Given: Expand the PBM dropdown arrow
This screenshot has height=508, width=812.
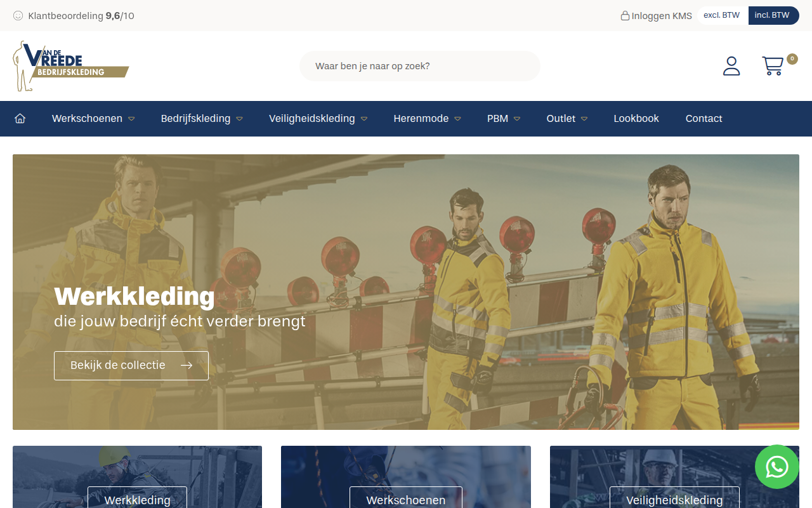Looking at the screenshot, I should point(517,119).
